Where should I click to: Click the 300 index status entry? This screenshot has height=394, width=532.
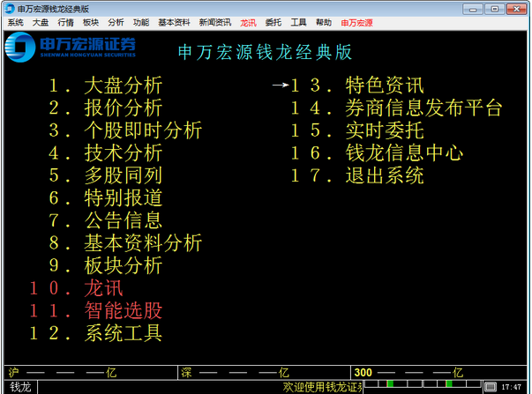pos(438,372)
